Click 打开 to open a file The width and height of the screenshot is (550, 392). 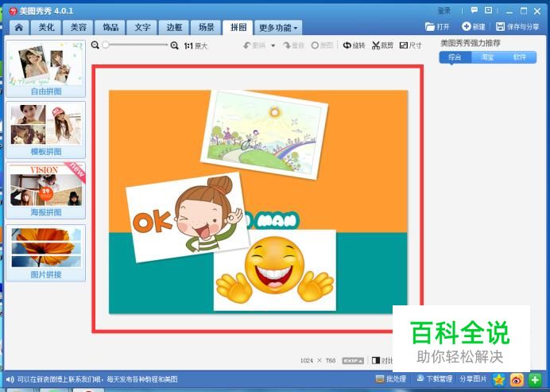(437, 27)
